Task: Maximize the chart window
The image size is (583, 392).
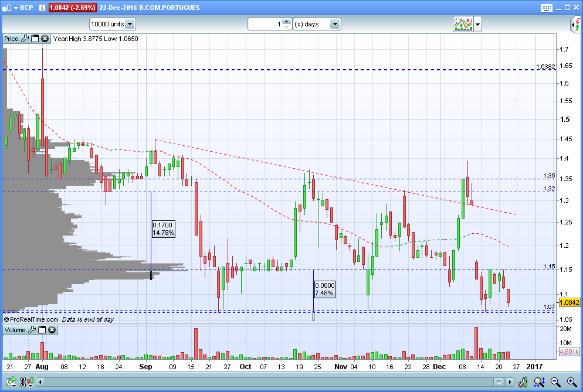Action: pos(567,8)
